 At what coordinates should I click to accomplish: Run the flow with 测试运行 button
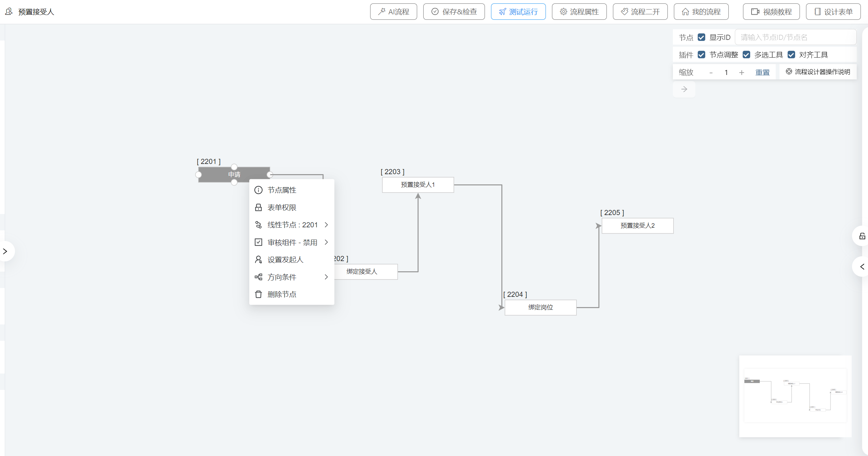(x=518, y=12)
